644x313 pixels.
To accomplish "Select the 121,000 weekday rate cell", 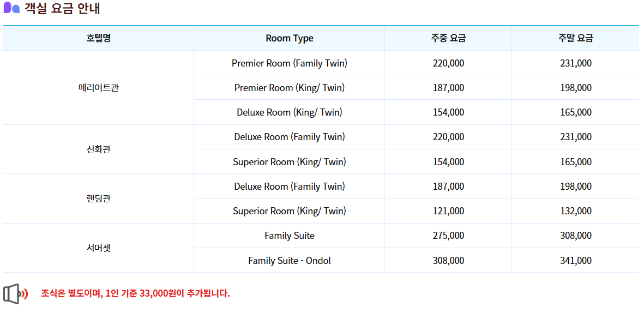I will pos(448,210).
